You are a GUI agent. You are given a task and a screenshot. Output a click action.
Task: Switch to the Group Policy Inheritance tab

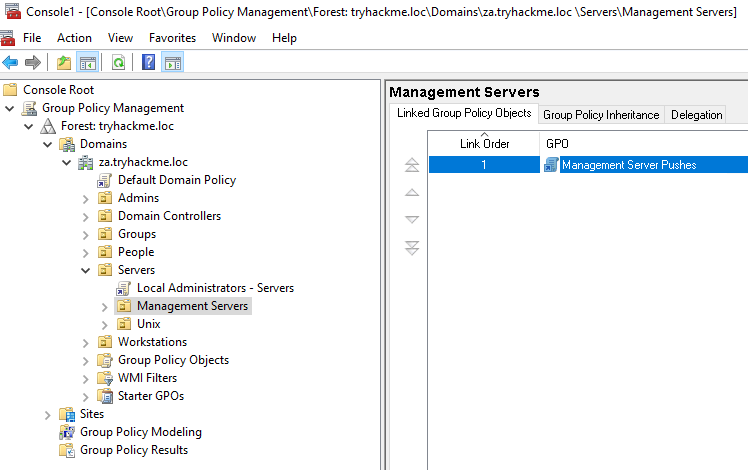pos(601,115)
